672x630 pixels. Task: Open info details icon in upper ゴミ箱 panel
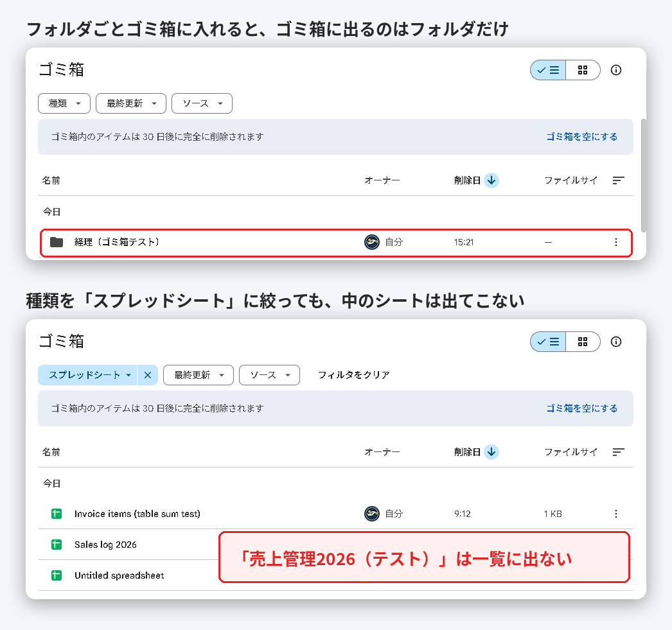pos(616,70)
